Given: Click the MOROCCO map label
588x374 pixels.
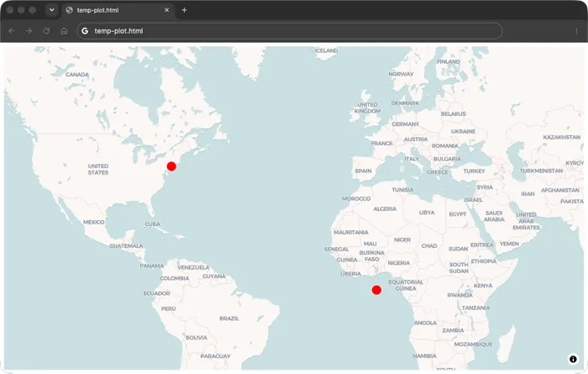Looking at the screenshot, I should (356, 198).
